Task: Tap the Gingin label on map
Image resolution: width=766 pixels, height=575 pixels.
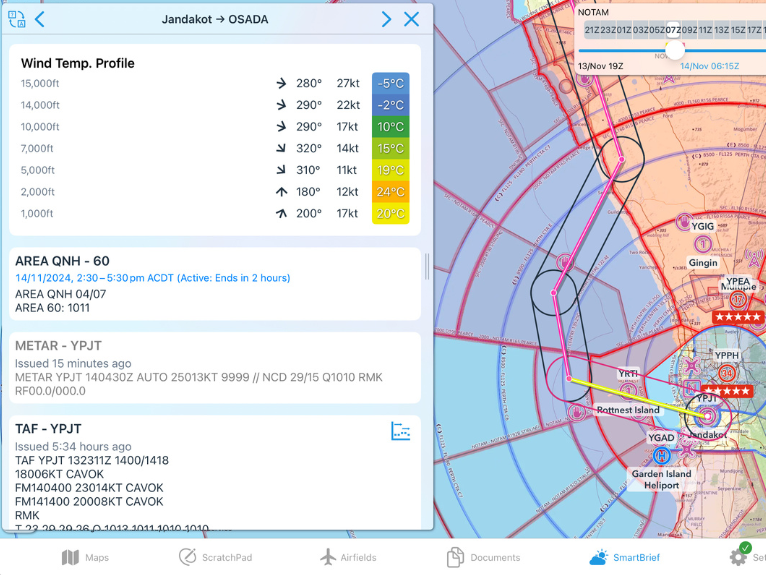Action: 703,262
